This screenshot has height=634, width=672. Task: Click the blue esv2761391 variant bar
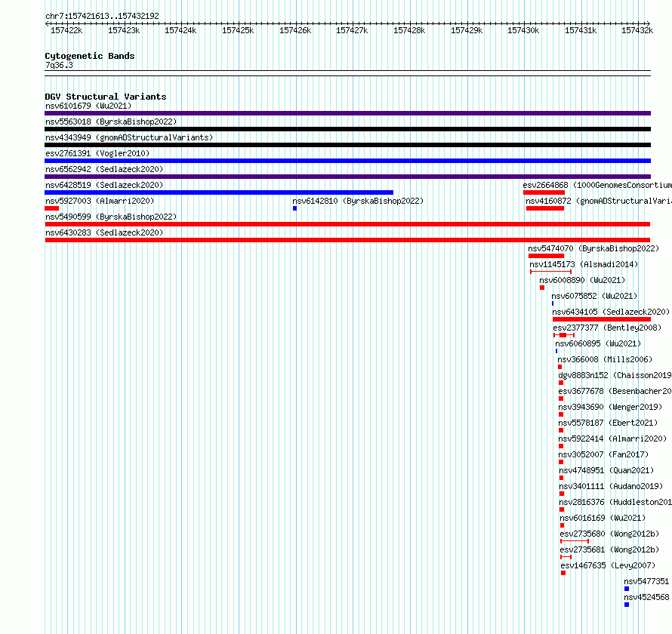(347, 161)
